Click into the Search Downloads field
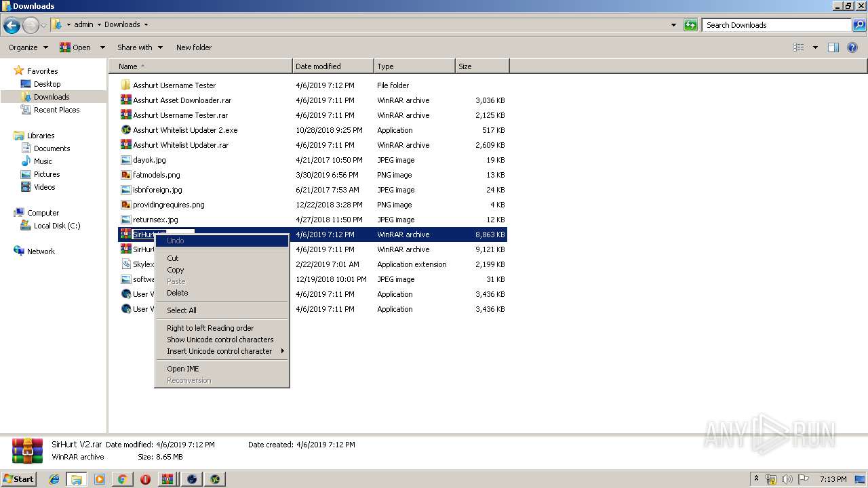 tap(776, 25)
